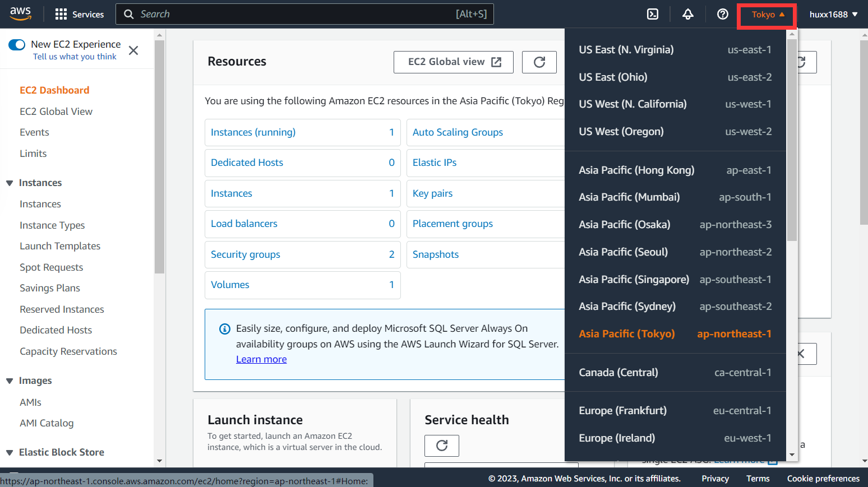Open Learn more link about SQL Server
This screenshot has height=487, width=868.
[261, 359]
